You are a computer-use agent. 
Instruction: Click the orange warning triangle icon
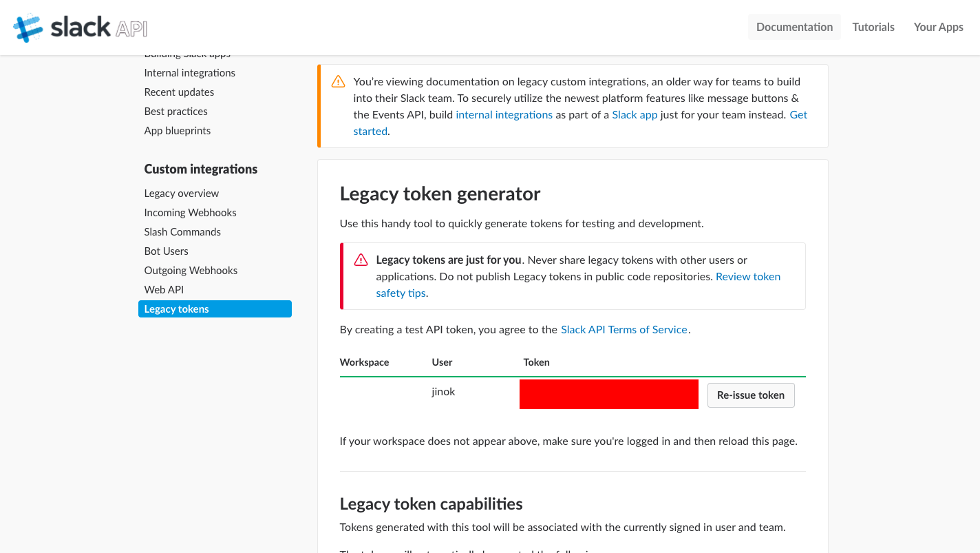pyautogui.click(x=338, y=82)
